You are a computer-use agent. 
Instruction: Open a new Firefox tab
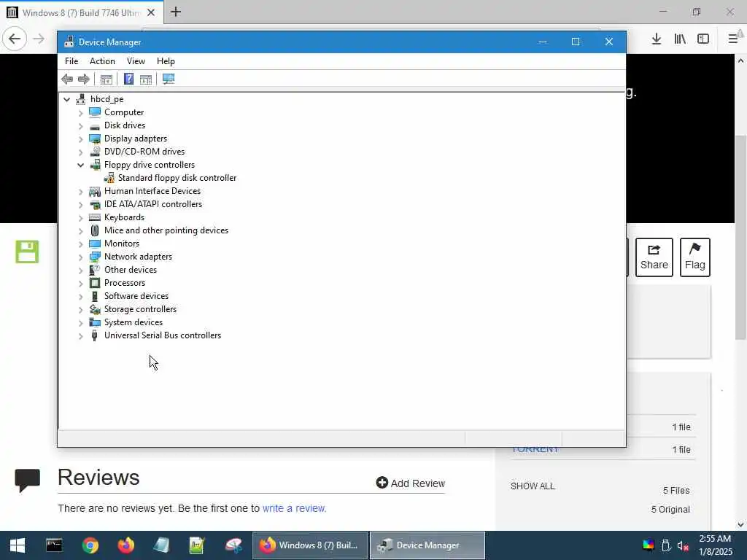176,12
